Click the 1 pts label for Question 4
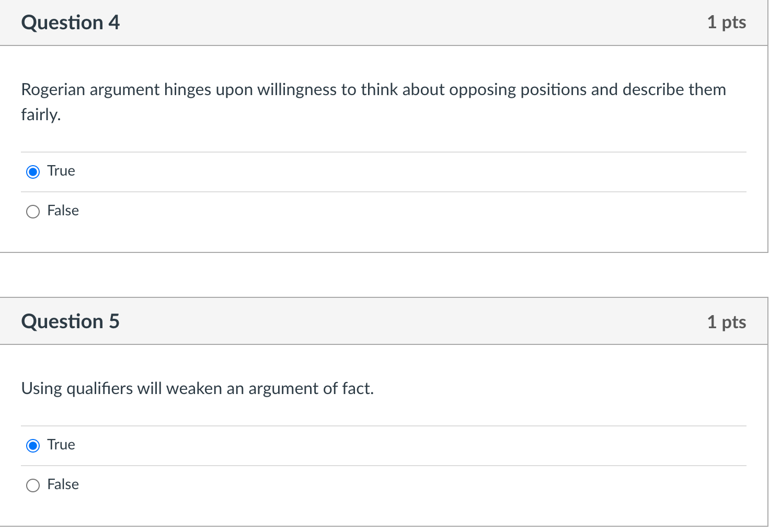This screenshot has height=532, width=781. (727, 22)
